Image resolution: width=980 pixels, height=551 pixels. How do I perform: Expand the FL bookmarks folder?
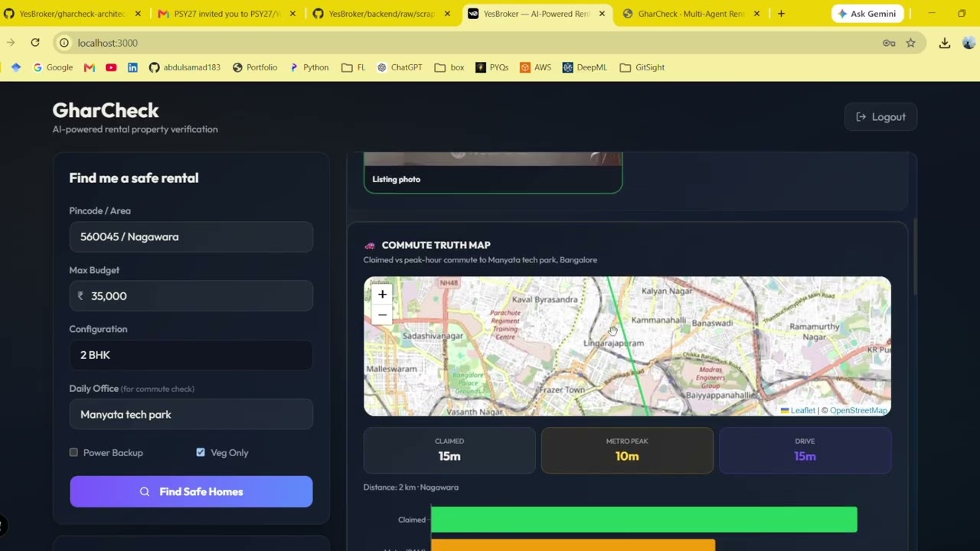pyautogui.click(x=353, y=67)
